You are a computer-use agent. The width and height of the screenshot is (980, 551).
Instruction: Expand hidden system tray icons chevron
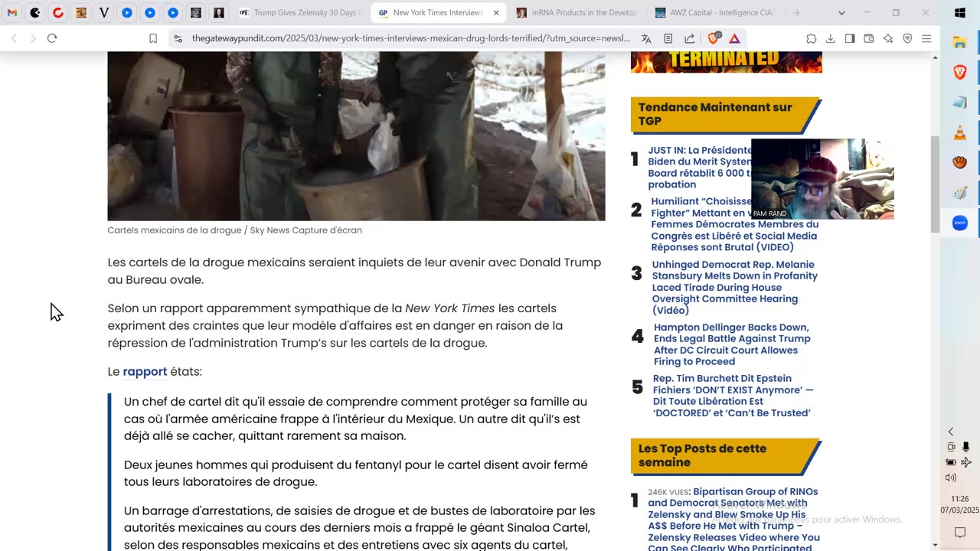pyautogui.click(x=951, y=432)
